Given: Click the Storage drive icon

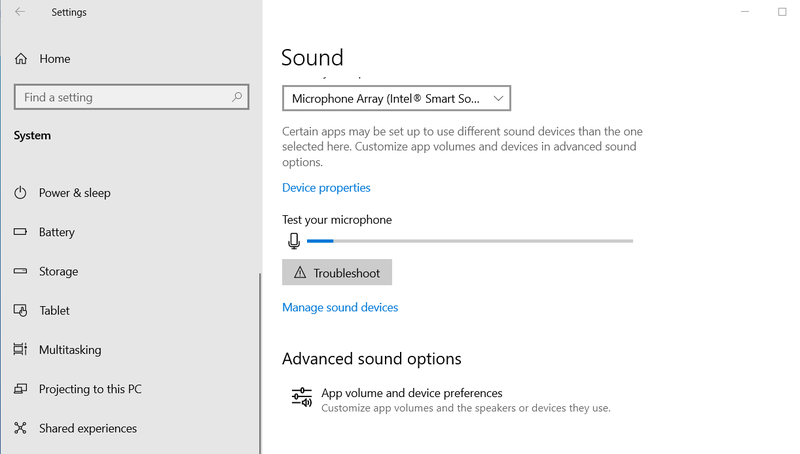Looking at the screenshot, I should coord(20,271).
